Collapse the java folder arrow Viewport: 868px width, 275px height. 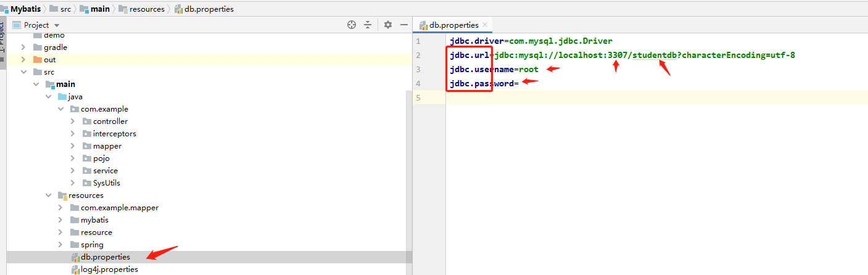click(49, 97)
